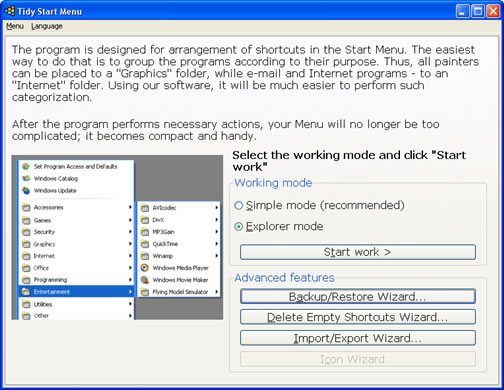Viewport: 504px width, 390px height.
Task: Click the submenu arrow beside QuickTime
Action: (x=216, y=244)
